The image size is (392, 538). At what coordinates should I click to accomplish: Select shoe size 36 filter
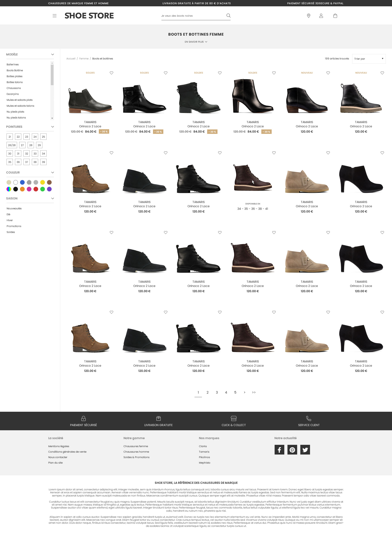coord(18,162)
